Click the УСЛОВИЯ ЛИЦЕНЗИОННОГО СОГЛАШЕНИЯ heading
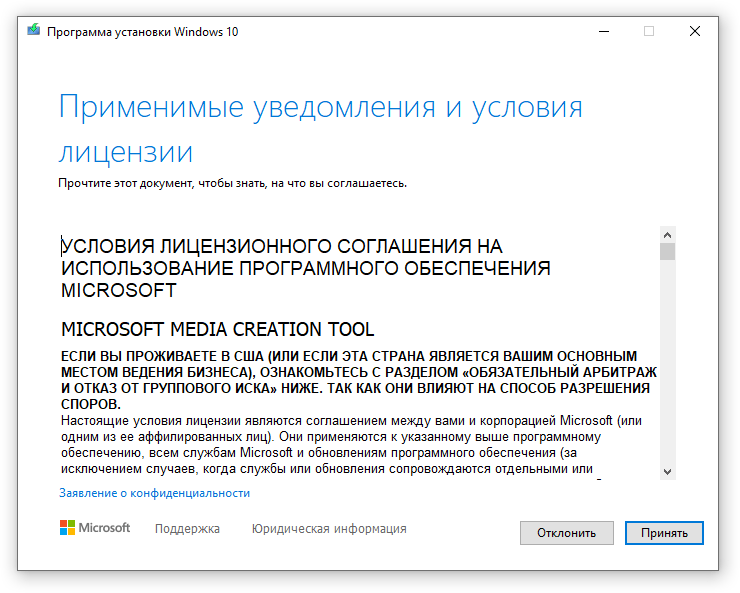Screen dimensions: 740x593 pos(306,268)
